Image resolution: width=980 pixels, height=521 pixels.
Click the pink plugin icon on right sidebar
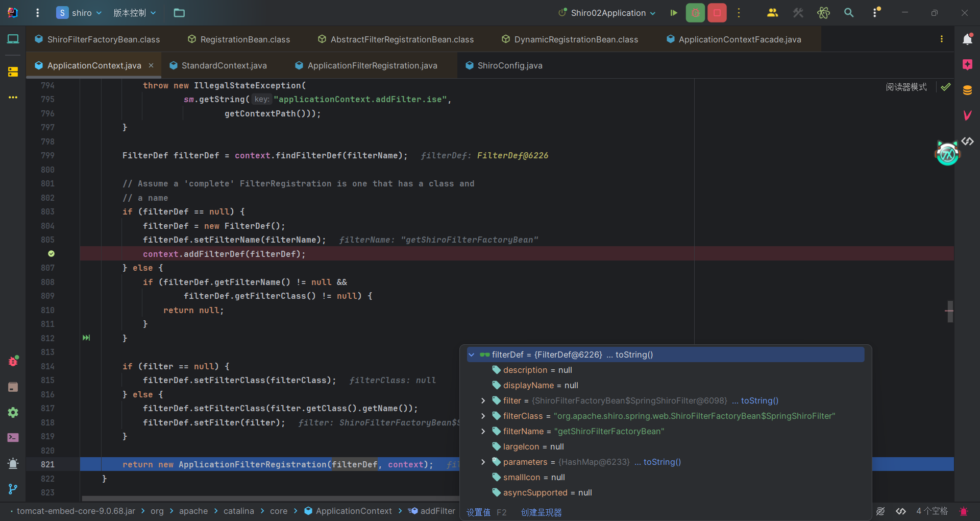coord(967,64)
